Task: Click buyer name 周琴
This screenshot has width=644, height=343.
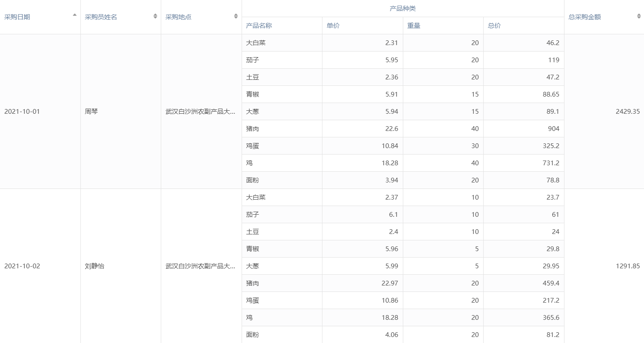Action: coord(92,112)
